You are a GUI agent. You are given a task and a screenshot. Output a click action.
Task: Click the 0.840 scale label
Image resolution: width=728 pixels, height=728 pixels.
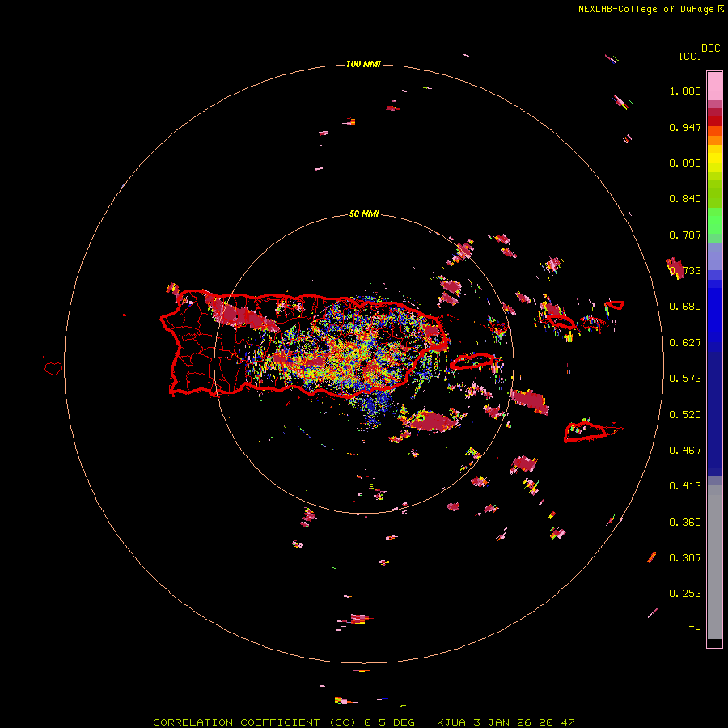pos(685,199)
